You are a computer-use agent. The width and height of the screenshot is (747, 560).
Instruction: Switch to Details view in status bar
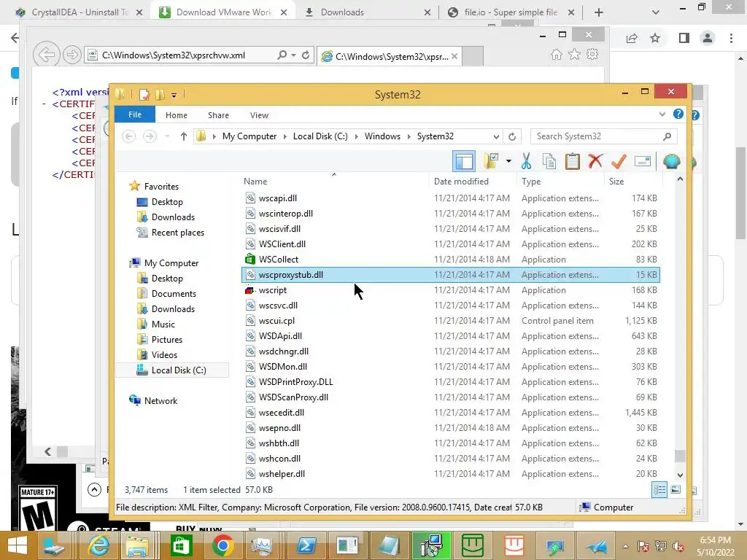pos(659,490)
